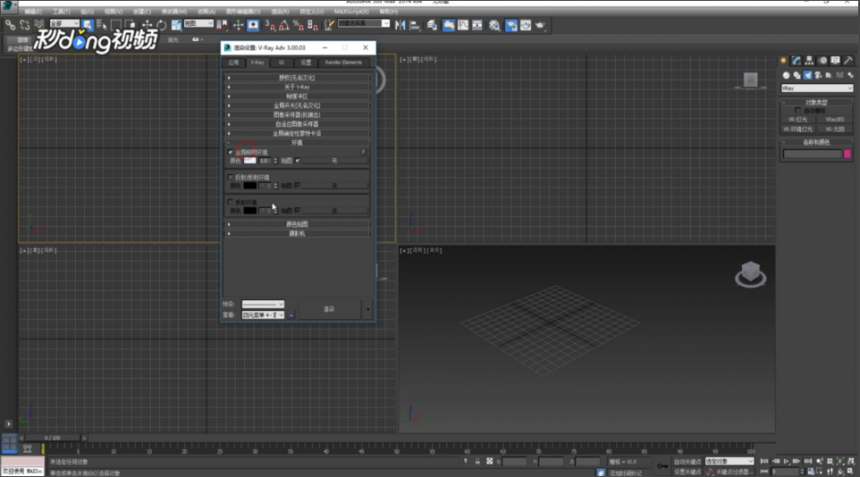Toggle refraction environment map checkbox
The image size is (860, 477).
tap(297, 210)
